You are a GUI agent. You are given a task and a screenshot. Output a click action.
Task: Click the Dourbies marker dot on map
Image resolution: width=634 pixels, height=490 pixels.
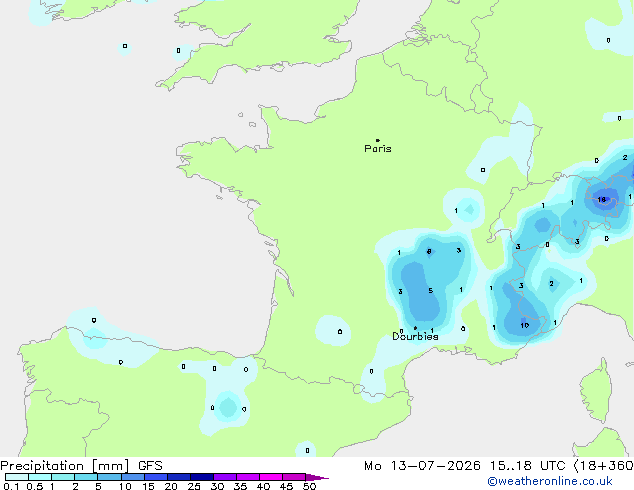pos(415,328)
